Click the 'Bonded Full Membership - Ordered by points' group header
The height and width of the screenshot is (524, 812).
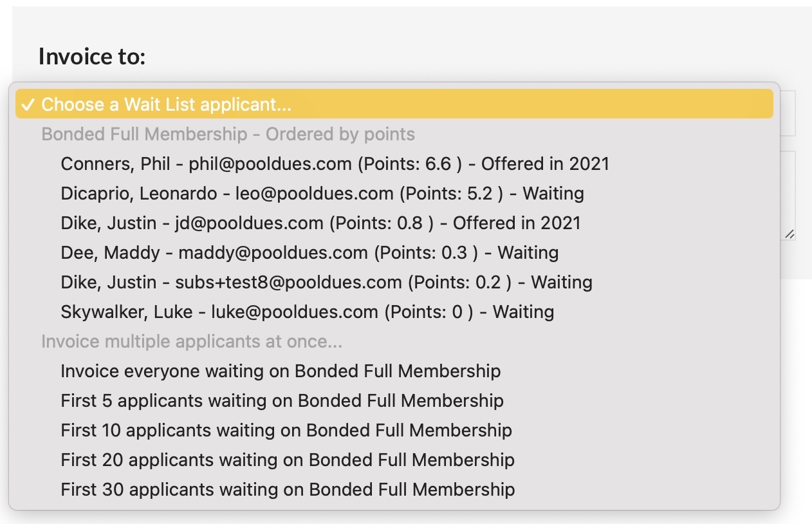pyautogui.click(x=228, y=135)
